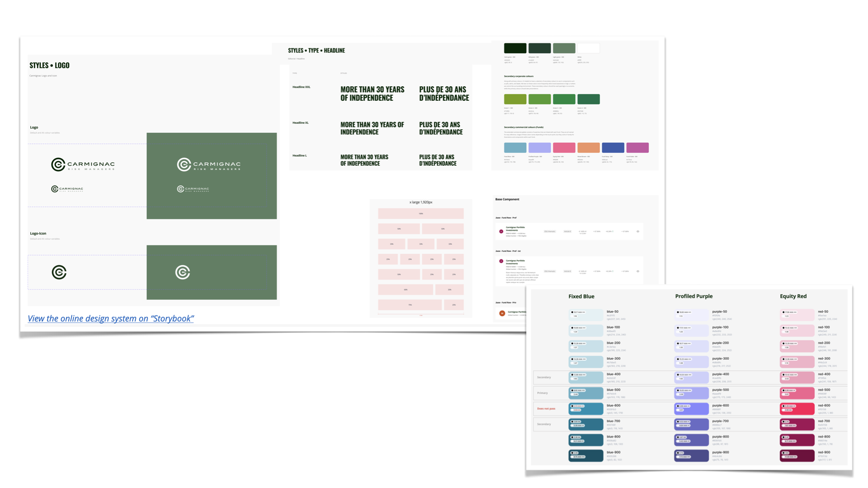
Task: Click the "red-500" shade name
Action: point(824,390)
